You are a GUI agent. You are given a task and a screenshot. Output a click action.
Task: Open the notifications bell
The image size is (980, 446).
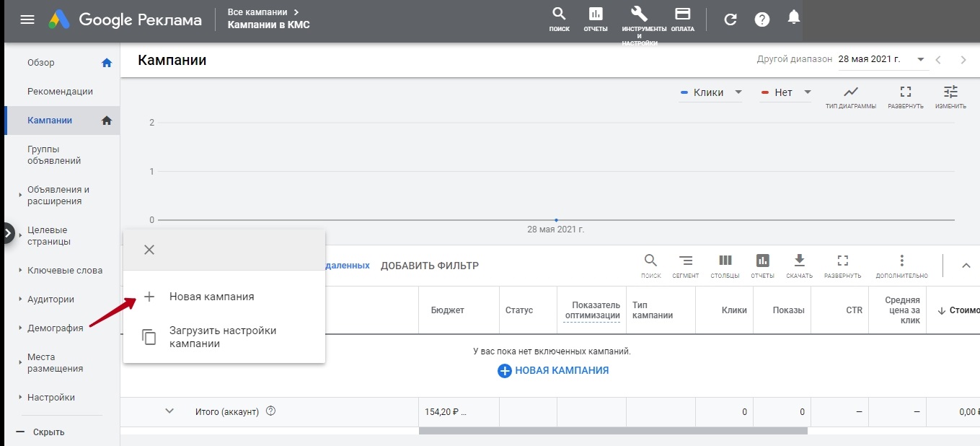coord(794,18)
